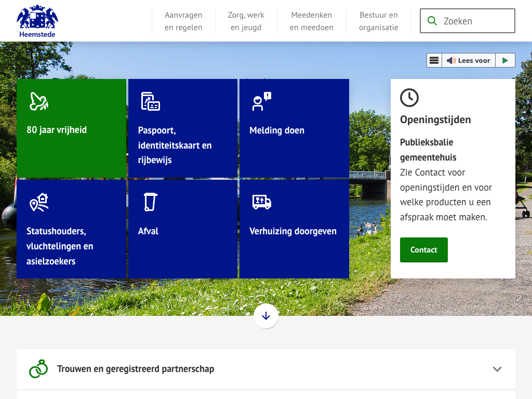This screenshot has width=532, height=399.
Task: Click the wedding rings icon
Action: 38,369
